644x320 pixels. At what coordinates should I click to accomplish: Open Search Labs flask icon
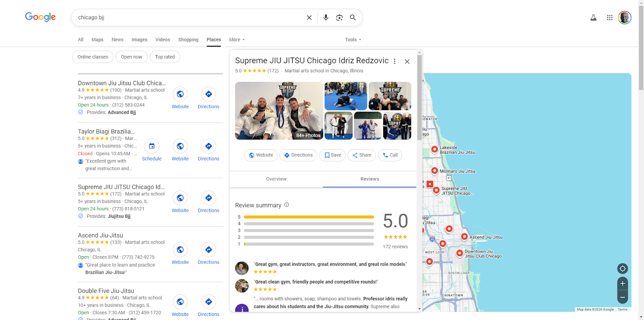tap(593, 18)
